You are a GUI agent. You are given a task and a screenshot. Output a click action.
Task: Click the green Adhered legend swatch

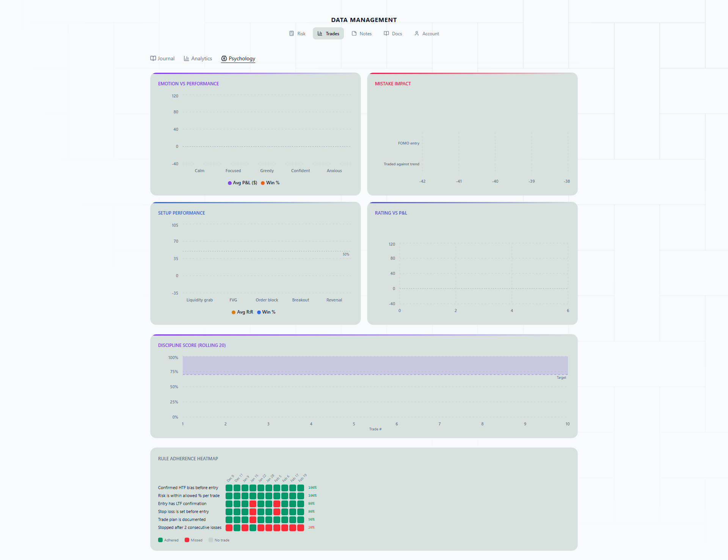point(160,540)
